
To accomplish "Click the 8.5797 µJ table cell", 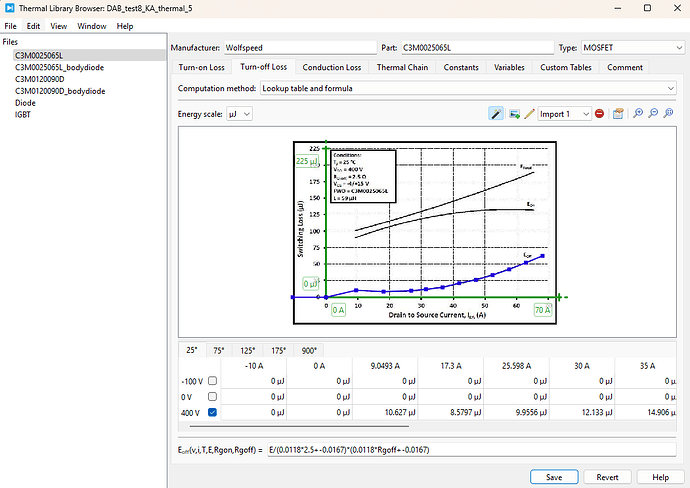I will pos(451,412).
